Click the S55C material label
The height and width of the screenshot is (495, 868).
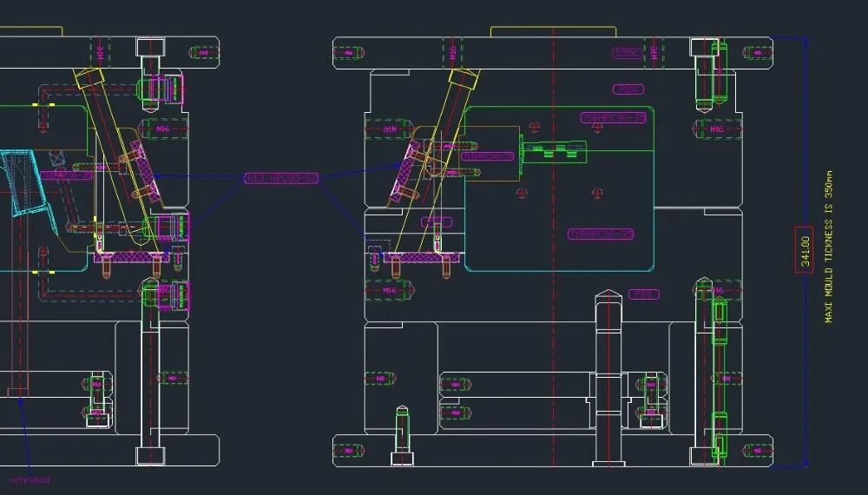[627, 54]
